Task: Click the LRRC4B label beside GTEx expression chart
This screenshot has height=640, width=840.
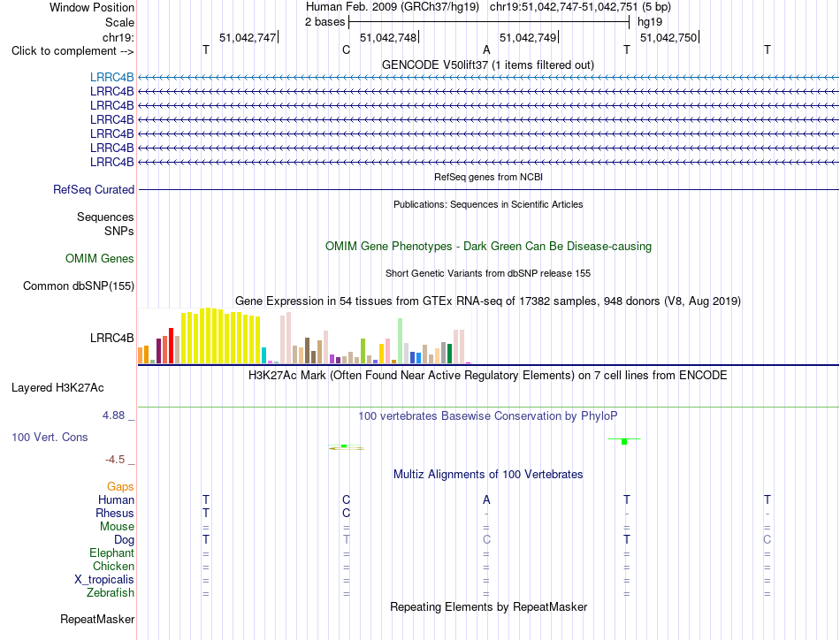Action: pos(112,338)
